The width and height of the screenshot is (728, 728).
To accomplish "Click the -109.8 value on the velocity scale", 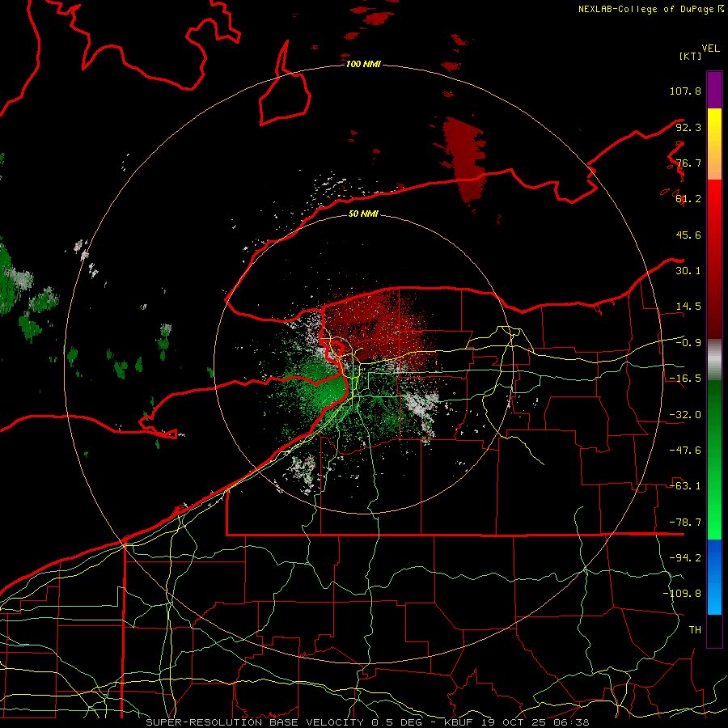I will (682, 594).
